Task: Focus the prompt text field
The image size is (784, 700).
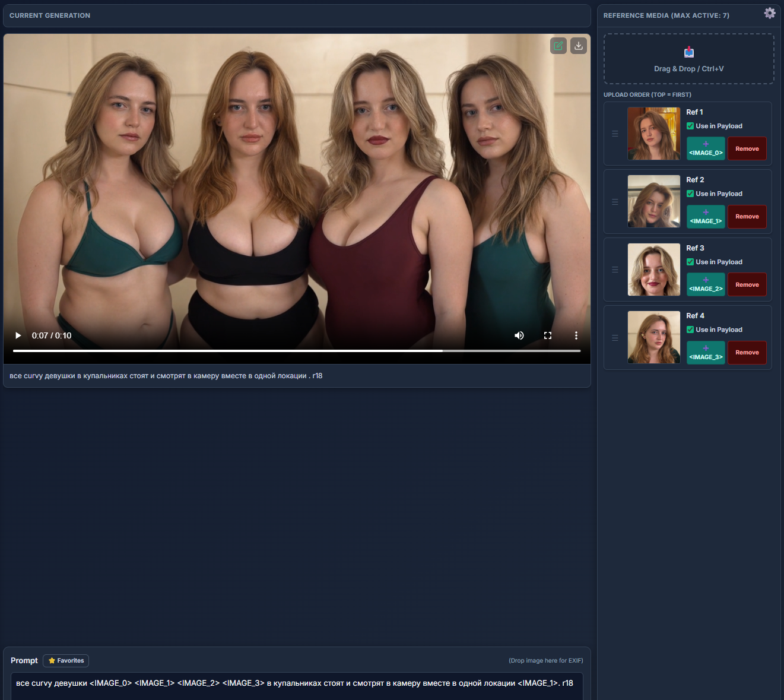Action: [x=297, y=686]
